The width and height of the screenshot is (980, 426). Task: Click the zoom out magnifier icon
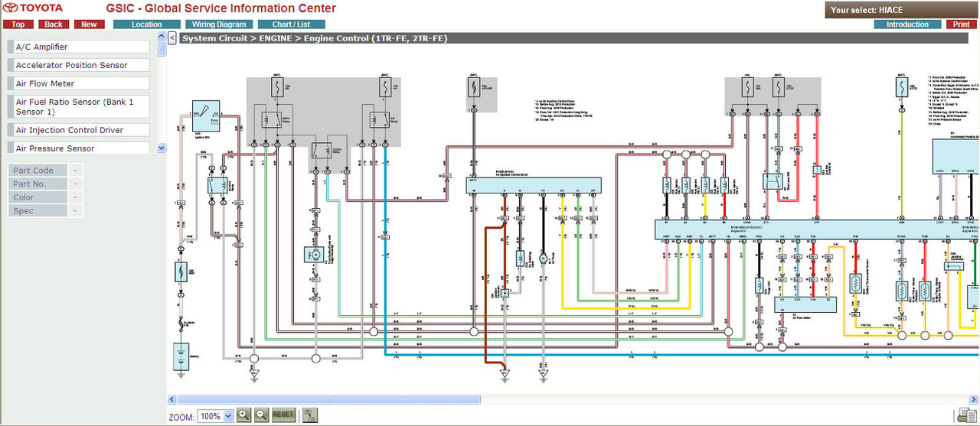point(261,415)
